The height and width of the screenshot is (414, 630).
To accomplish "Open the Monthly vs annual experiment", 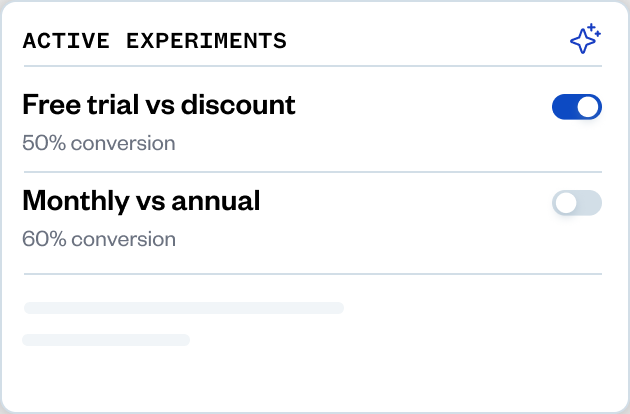I will pyautogui.click(x=141, y=201).
